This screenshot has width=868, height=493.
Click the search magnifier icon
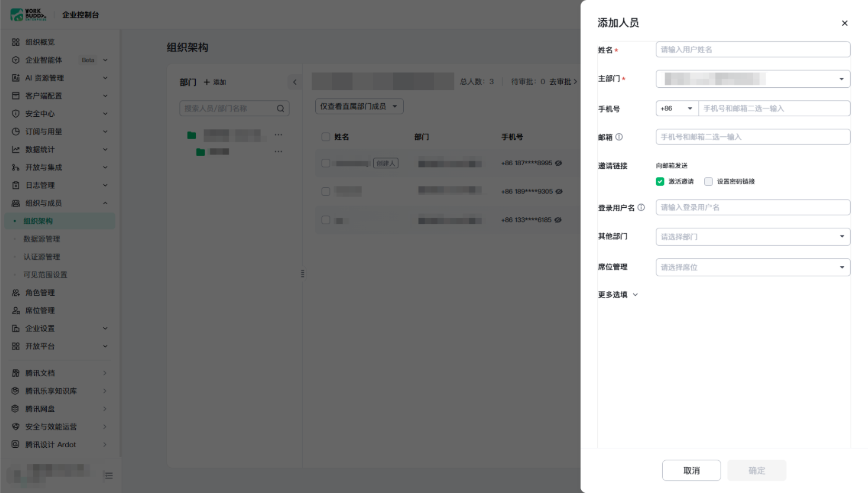pos(281,108)
